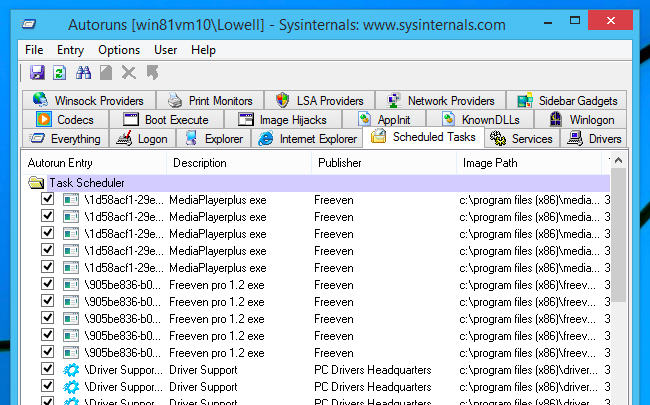Viewport: 650px width, 405px height.
Task: Uncheck the second MediaPlayerplus exe entry
Action: point(47,216)
